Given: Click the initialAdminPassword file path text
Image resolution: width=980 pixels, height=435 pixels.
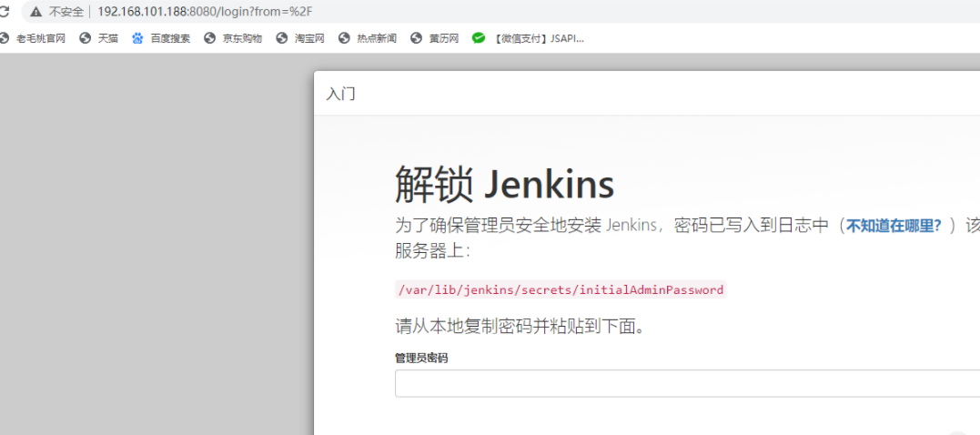Looking at the screenshot, I should click(x=560, y=290).
